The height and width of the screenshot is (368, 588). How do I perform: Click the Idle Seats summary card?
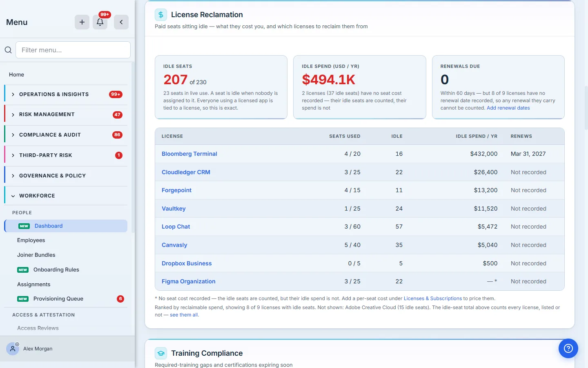[221, 87]
